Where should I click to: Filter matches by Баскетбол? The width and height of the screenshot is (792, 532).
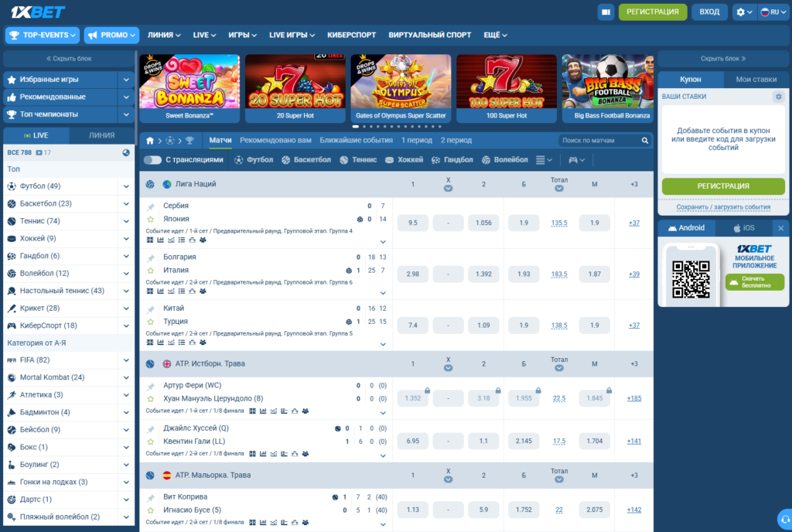tap(306, 160)
